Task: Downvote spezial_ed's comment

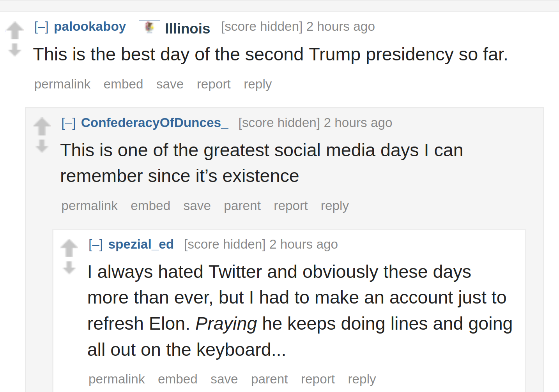Action: [x=69, y=267]
